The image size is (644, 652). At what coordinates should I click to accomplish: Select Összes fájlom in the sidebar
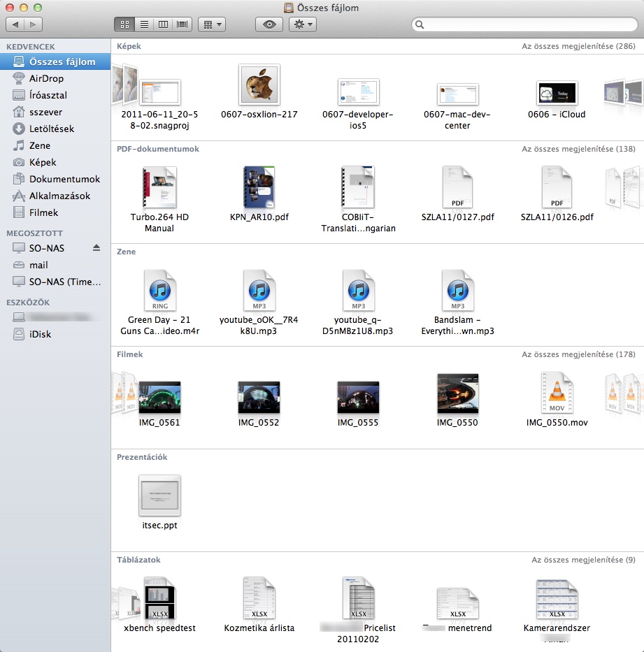[x=55, y=61]
